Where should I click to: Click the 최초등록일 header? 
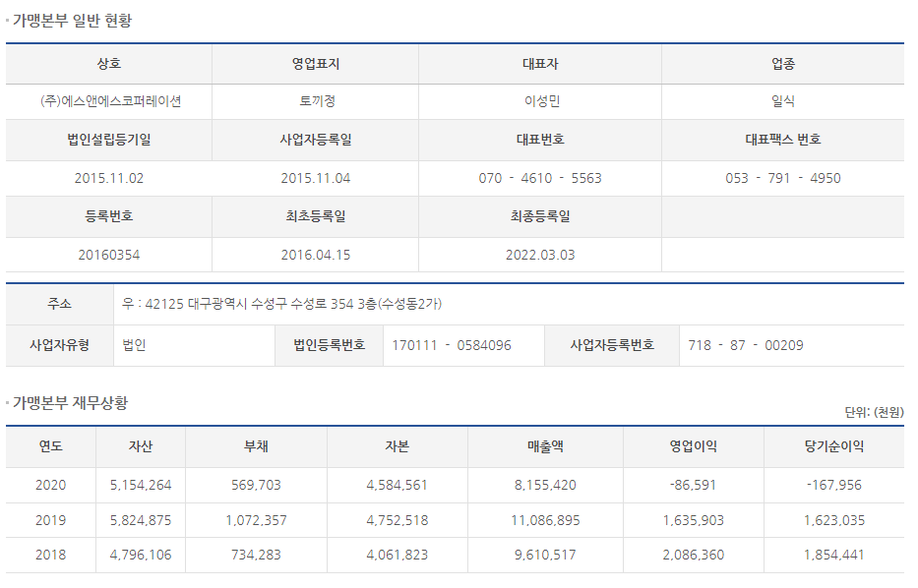(316, 216)
